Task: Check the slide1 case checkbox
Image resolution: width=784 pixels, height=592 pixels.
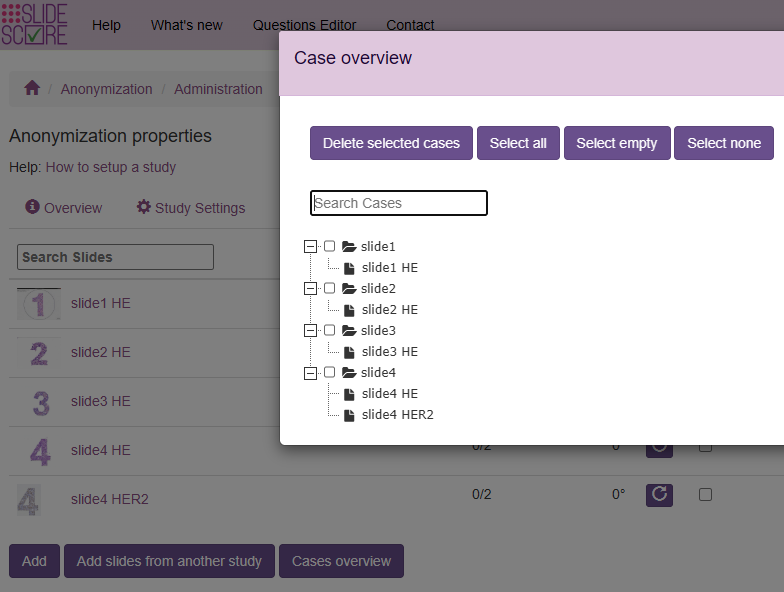Action: [330, 246]
